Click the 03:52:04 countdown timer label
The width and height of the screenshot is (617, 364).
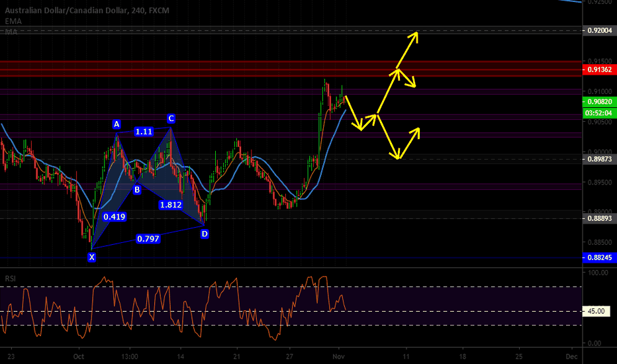599,113
